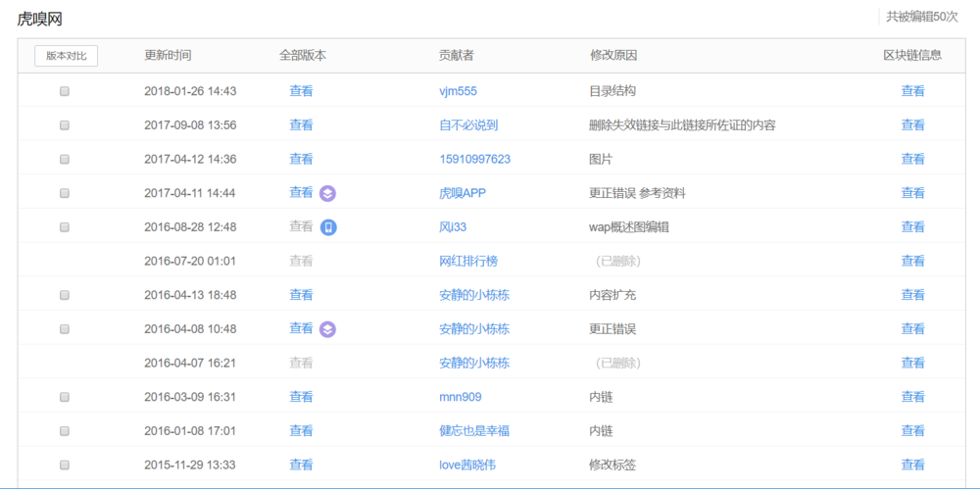
Task: Enable checkbox for 2016-01-08 17:01 version
Action: coord(65,431)
